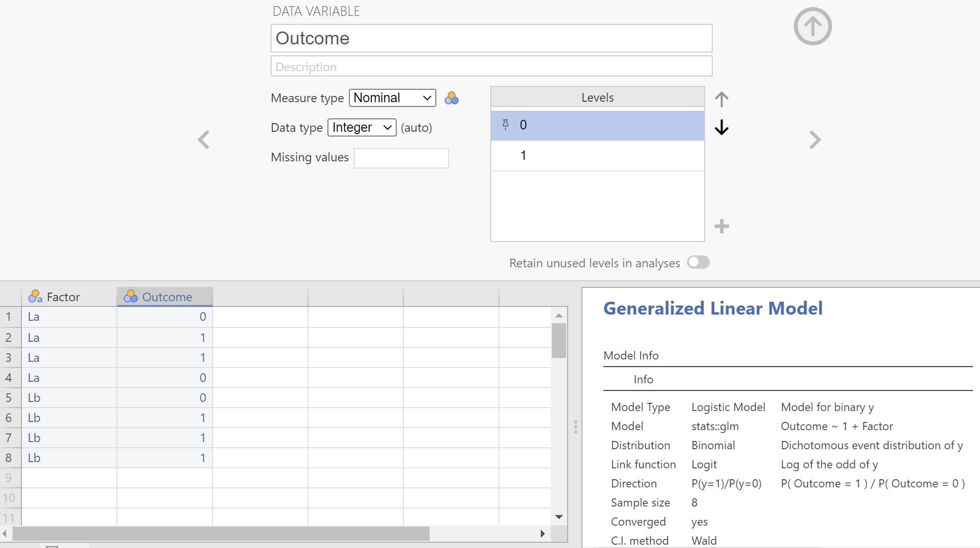Click the Description text field
The image size is (980, 548).
tap(491, 66)
